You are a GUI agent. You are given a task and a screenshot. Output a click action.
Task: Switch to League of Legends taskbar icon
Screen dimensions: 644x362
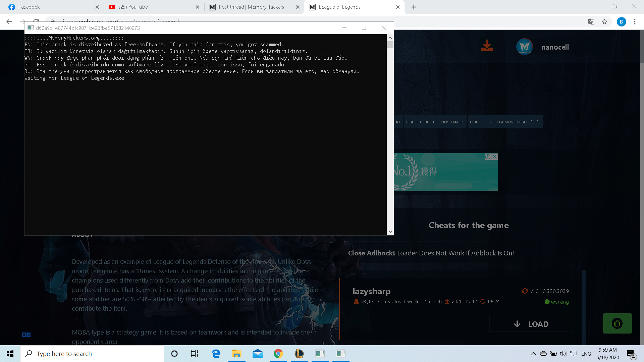click(299, 354)
